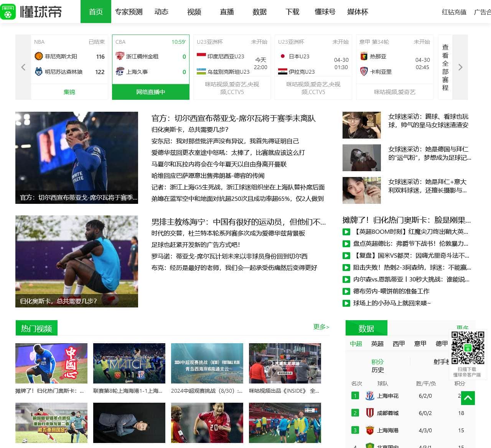Open the 专家预测 navigation item
This screenshot has width=491, height=448.
(129, 12)
